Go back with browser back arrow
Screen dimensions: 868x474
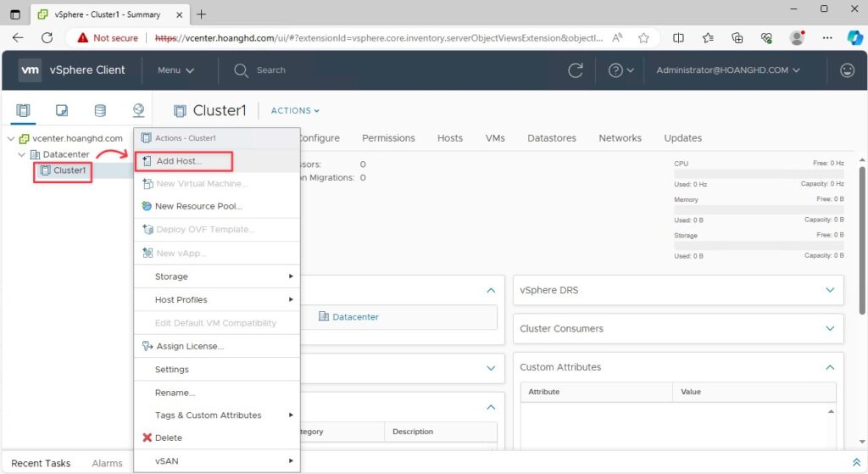pyautogui.click(x=18, y=37)
